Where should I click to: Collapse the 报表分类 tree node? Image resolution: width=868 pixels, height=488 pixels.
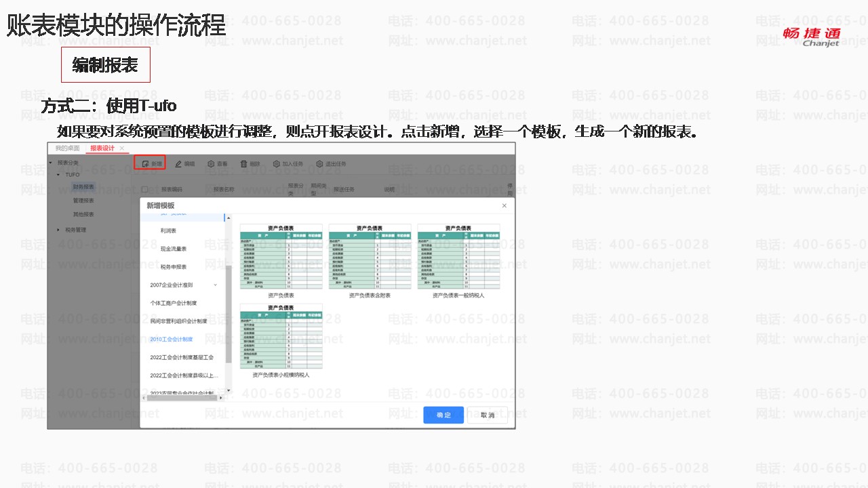pos(51,163)
